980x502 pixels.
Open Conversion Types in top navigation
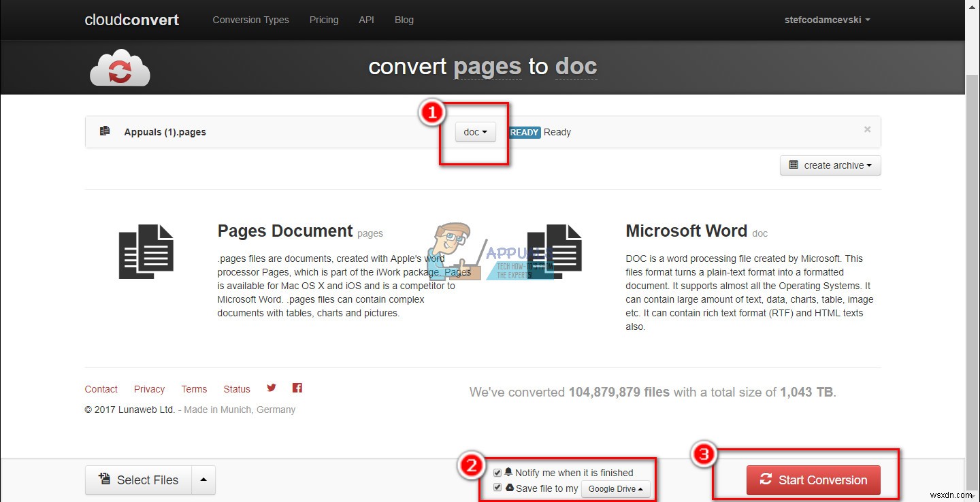click(x=250, y=20)
